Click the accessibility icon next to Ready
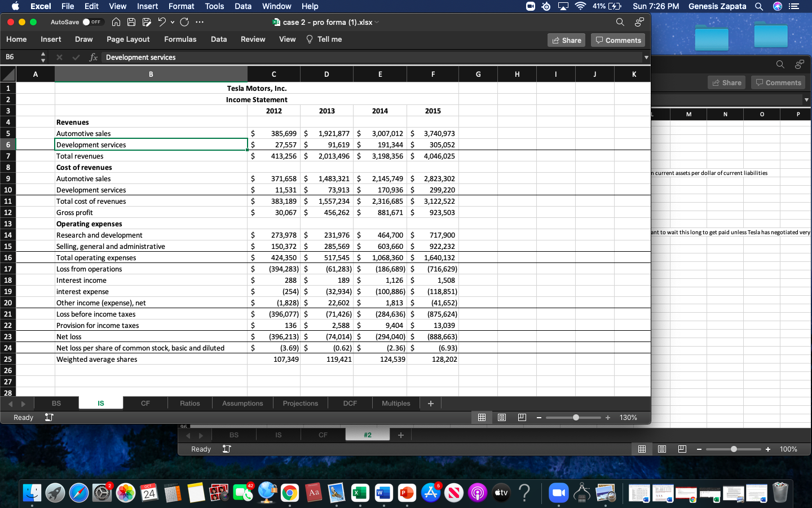This screenshot has height=508, width=812. pos(49,417)
